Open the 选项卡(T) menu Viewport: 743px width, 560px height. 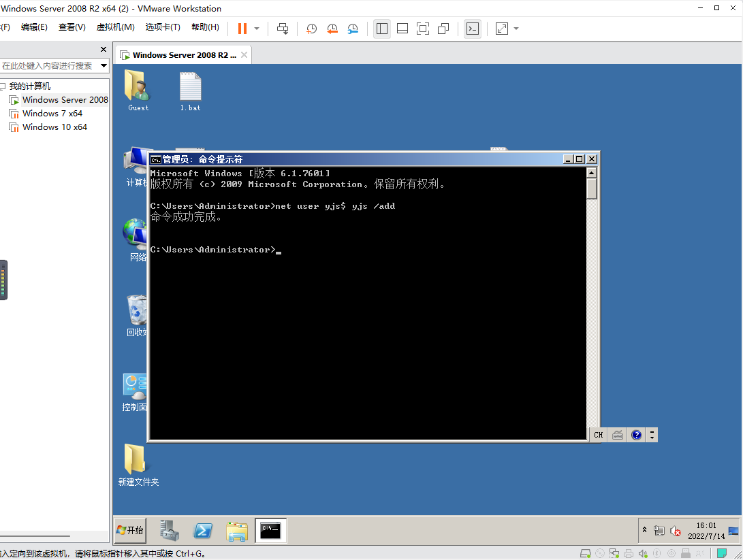tap(163, 27)
